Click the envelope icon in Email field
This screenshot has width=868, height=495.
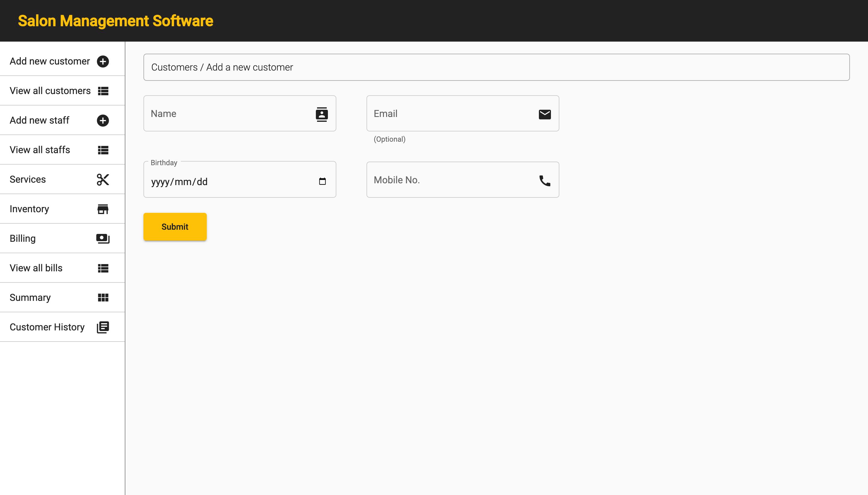pyautogui.click(x=544, y=114)
